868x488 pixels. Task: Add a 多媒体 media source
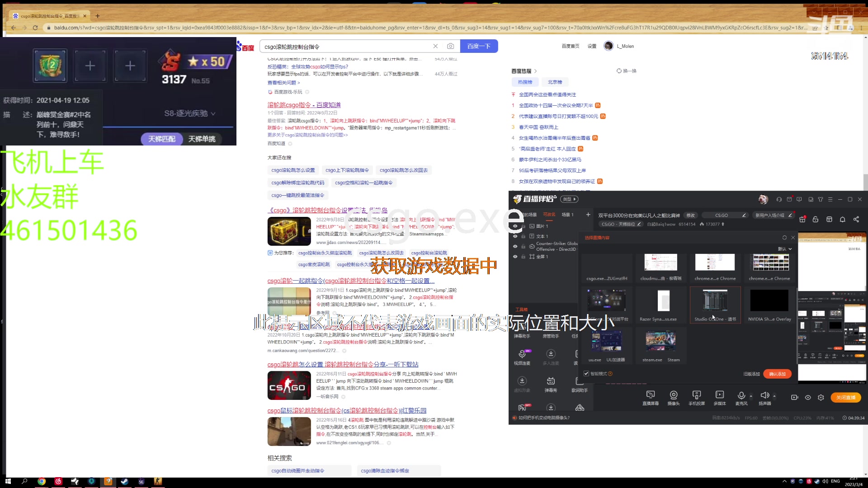click(720, 398)
